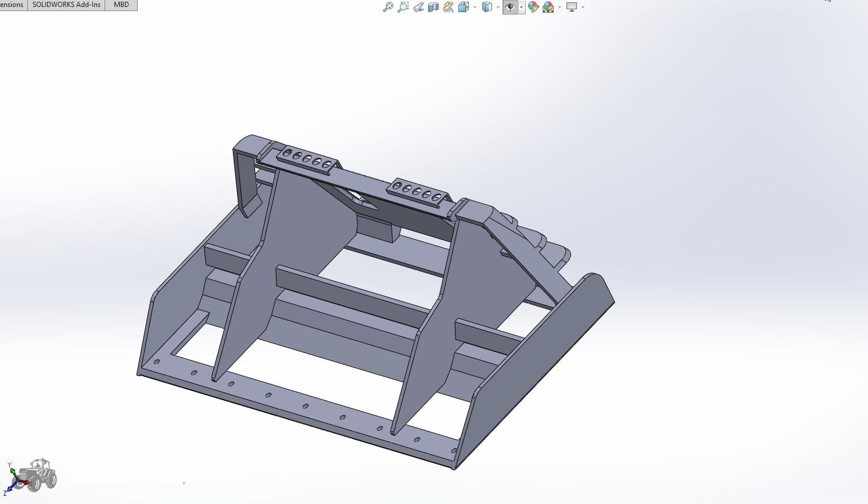Click Display Style cube icon

[x=487, y=7]
